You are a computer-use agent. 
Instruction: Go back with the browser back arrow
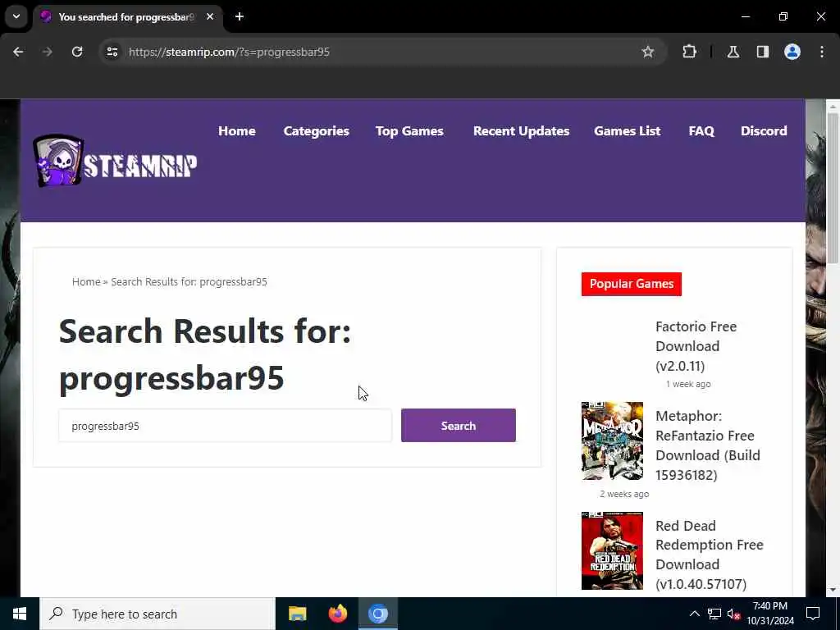pos(18,52)
